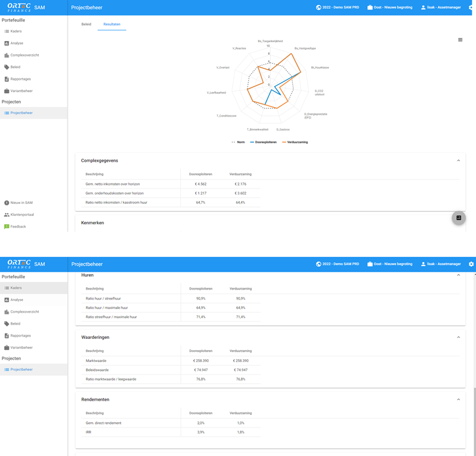The image size is (476, 456).
Task: Open the settings gear in the lower header
Action: [x=471, y=264]
